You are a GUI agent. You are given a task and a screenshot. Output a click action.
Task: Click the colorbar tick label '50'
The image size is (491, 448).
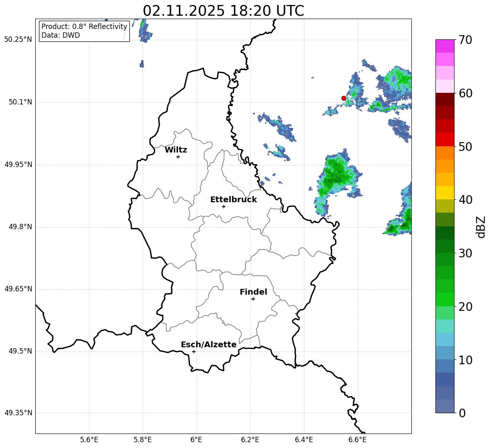click(465, 146)
